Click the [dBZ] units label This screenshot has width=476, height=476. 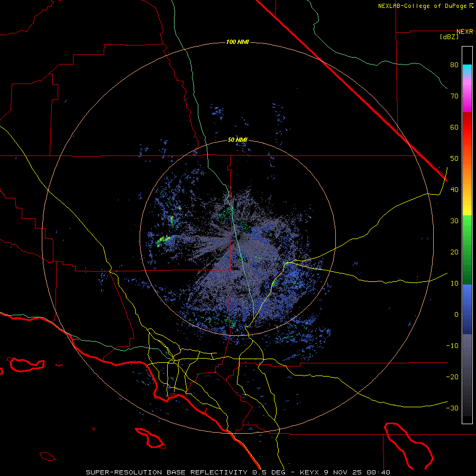[x=449, y=36]
